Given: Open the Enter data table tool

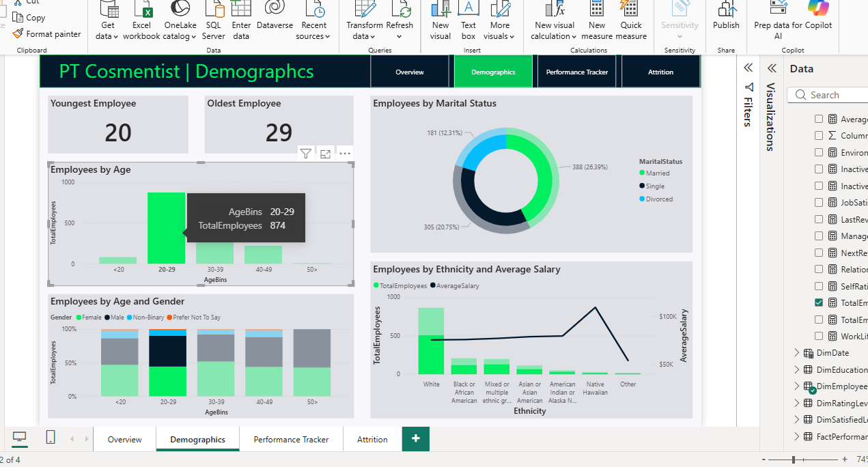Looking at the screenshot, I should click(241, 21).
